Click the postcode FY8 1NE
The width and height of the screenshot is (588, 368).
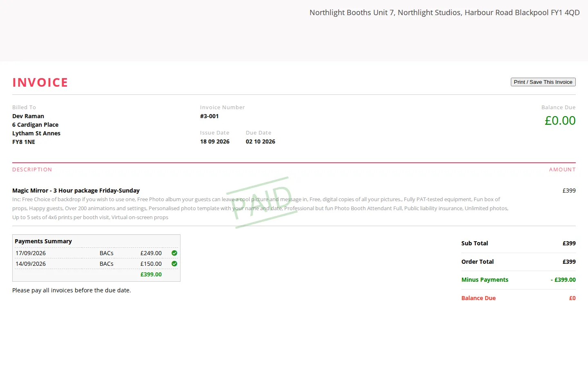(24, 142)
